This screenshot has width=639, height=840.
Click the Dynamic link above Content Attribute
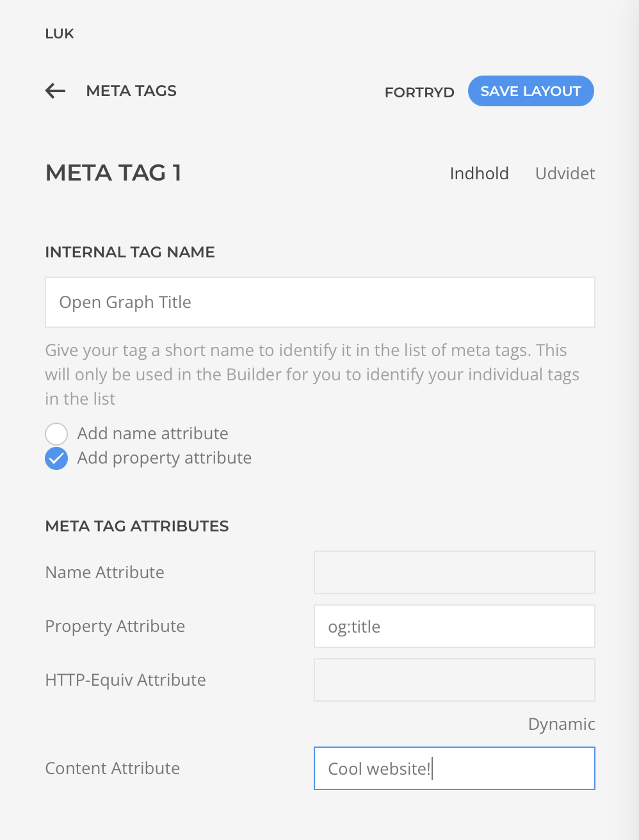click(562, 724)
